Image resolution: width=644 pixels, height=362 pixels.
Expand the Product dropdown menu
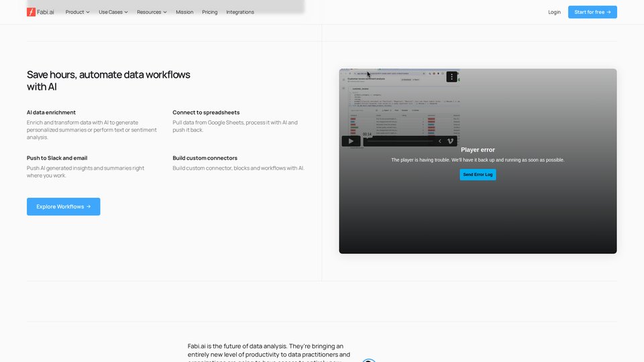77,12
